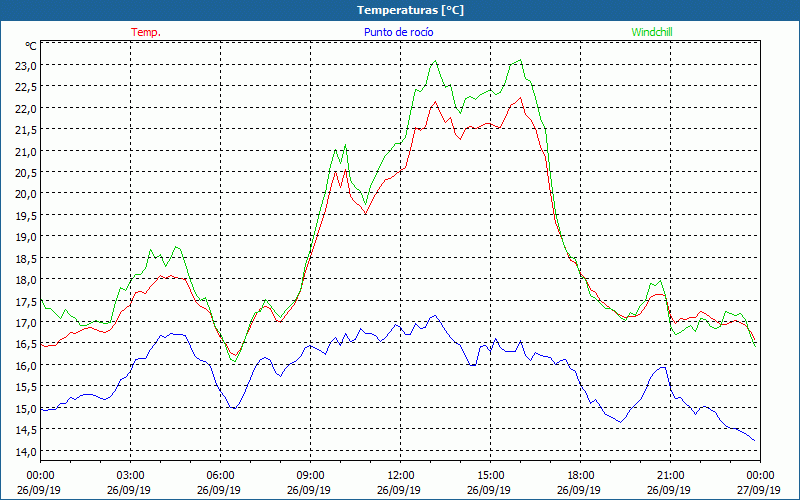The image size is (800, 500).
Task: Click the 20,0 y-axis value
Action: pos(26,194)
